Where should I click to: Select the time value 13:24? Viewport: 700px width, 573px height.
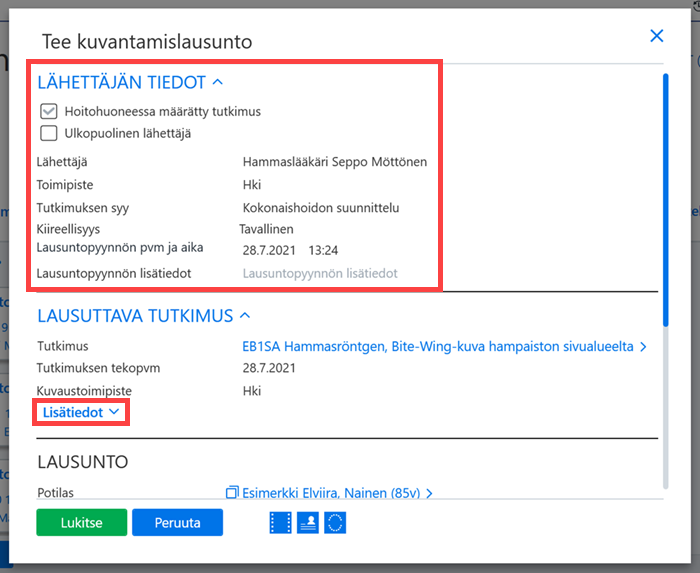point(323,250)
